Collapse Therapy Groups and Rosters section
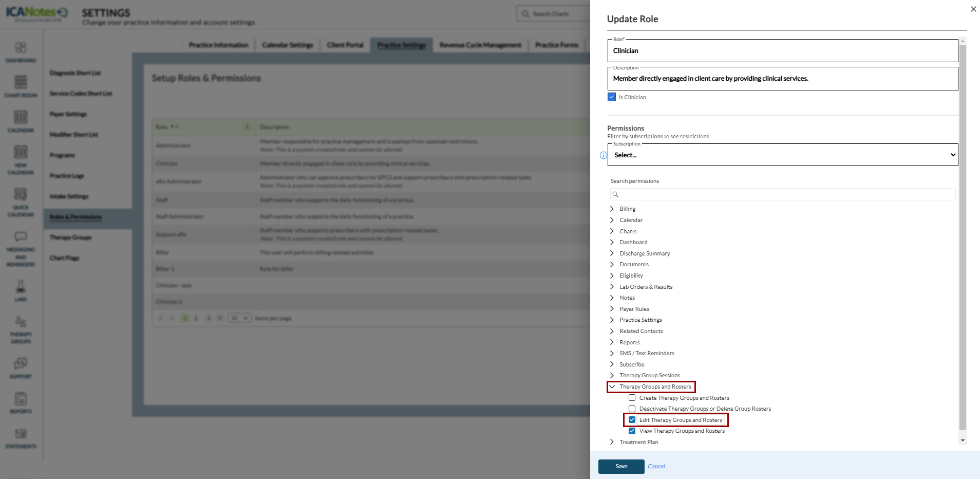This screenshot has width=980, height=479. click(x=612, y=386)
